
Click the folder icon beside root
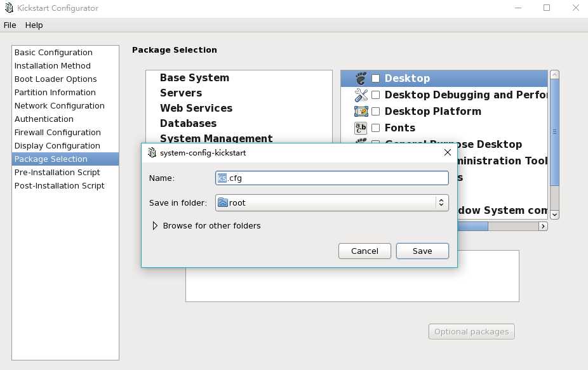tap(223, 202)
